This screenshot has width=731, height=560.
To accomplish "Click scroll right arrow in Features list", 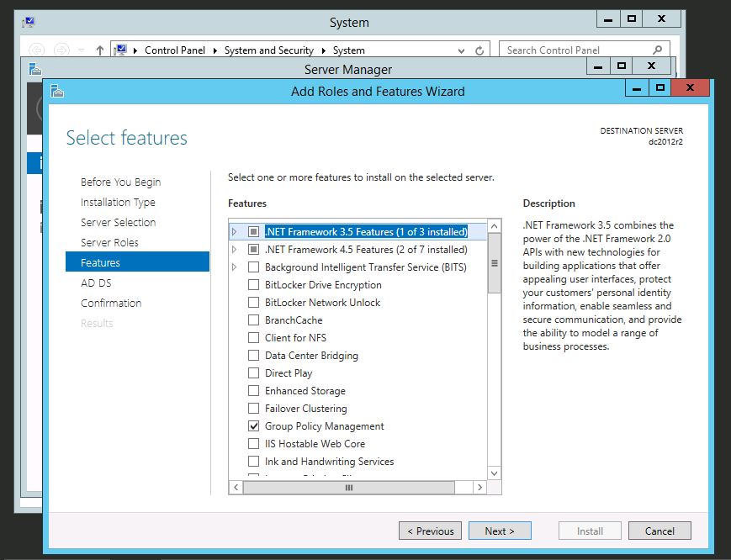I will (479, 488).
